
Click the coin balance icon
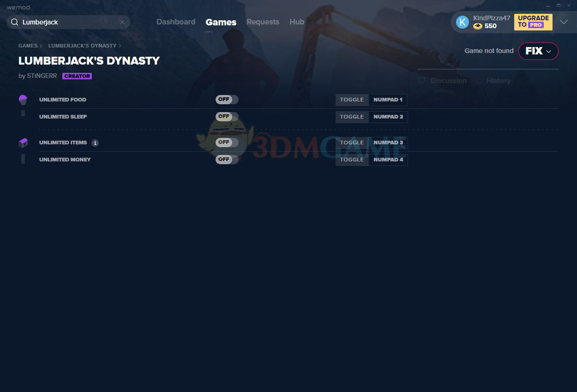[x=478, y=26]
